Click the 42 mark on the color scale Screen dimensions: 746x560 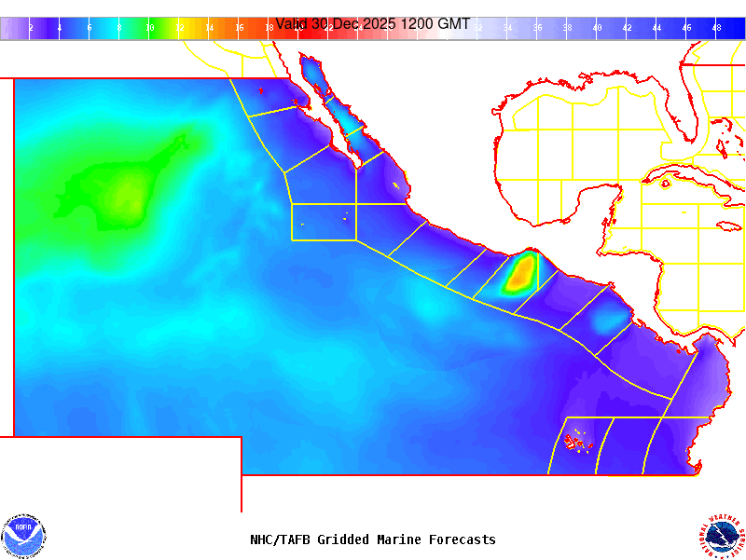pyautogui.click(x=627, y=28)
